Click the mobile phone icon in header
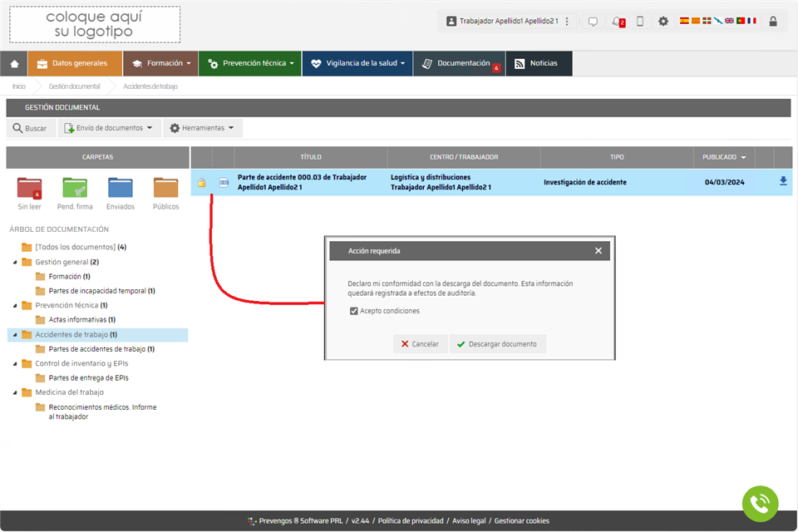The width and height of the screenshot is (798, 532). [640, 22]
